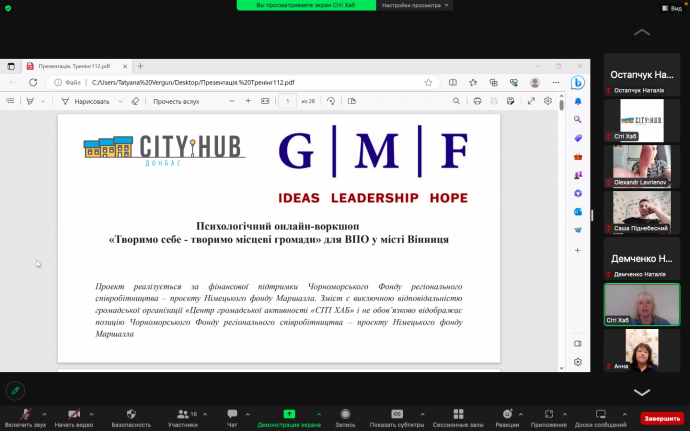Image resolution: width=690 pixels, height=431 pixels.
Task: Select Остапчук Наталія participant tile
Action: (x=642, y=74)
